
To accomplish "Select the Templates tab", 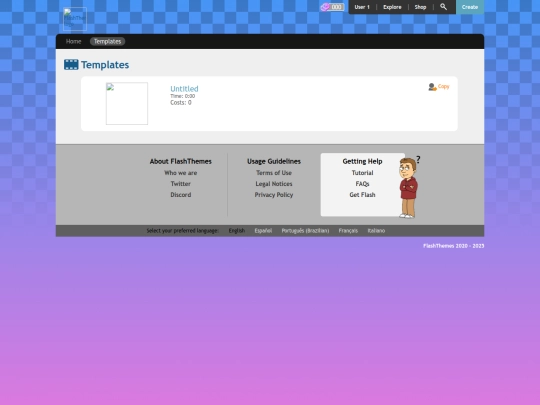I will pyautogui.click(x=107, y=41).
